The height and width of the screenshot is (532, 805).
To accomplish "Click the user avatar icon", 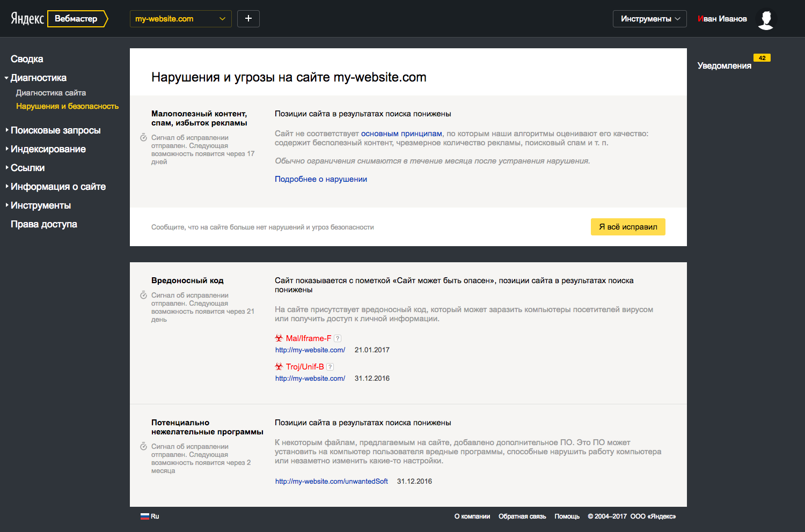I will point(766,19).
